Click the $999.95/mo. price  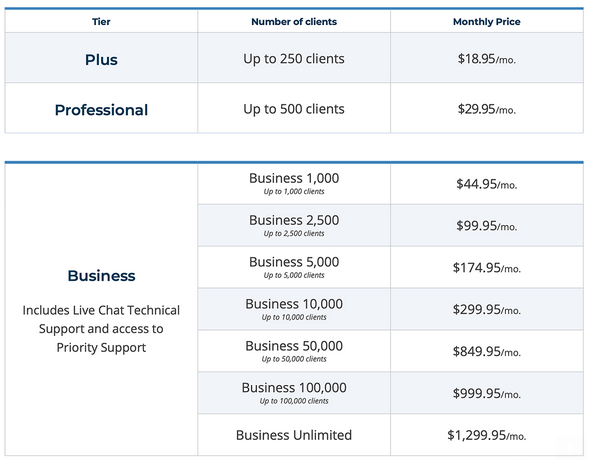tap(486, 393)
